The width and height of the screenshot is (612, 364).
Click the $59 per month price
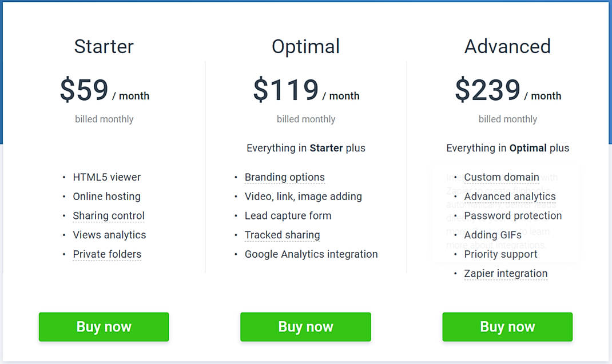coord(104,90)
